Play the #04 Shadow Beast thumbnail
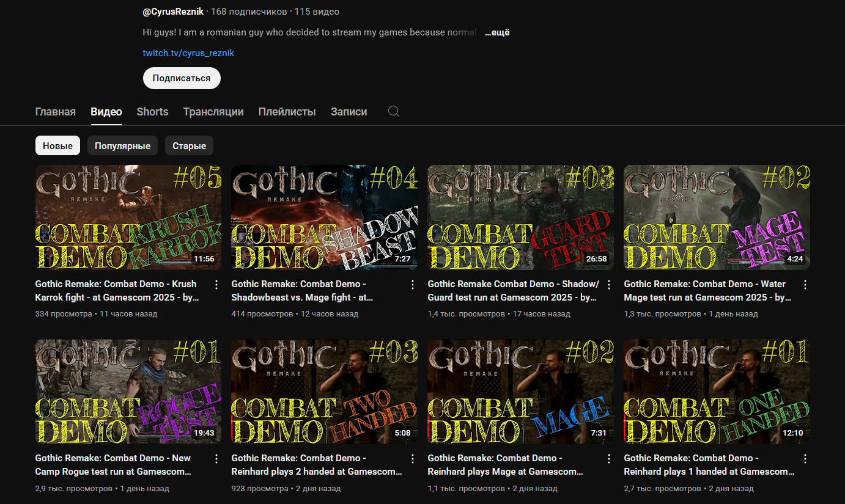The image size is (845, 504). (325, 217)
